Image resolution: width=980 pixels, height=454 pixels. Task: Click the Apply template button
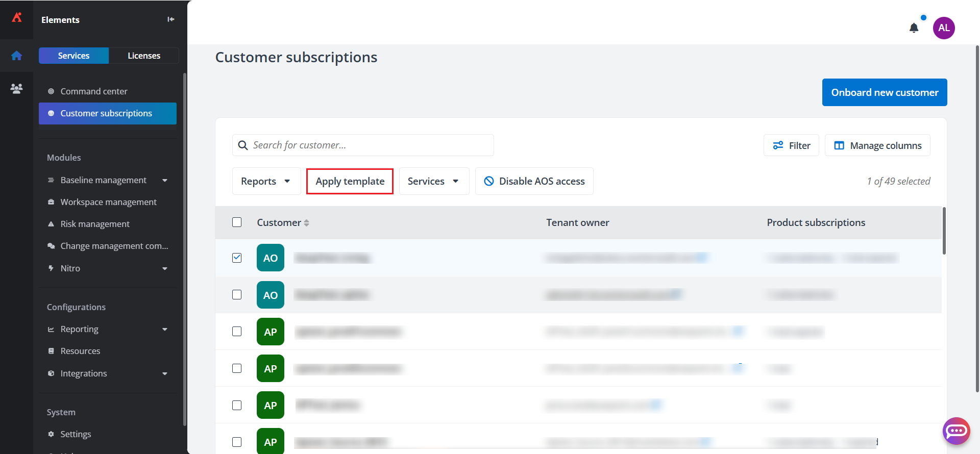pos(350,181)
